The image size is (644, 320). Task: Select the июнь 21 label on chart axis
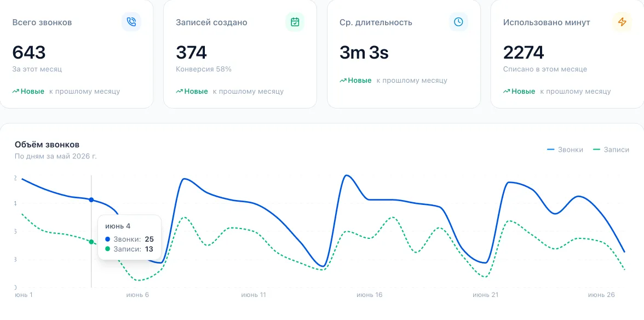click(x=485, y=295)
